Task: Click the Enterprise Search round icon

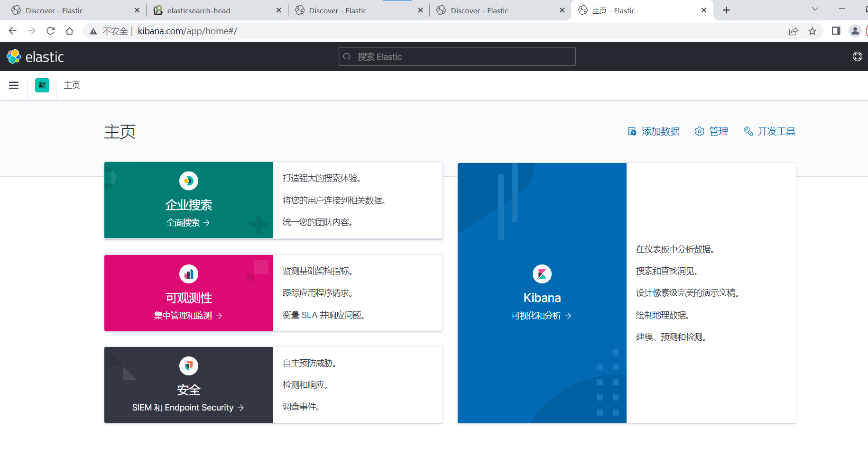Action: 189,181
